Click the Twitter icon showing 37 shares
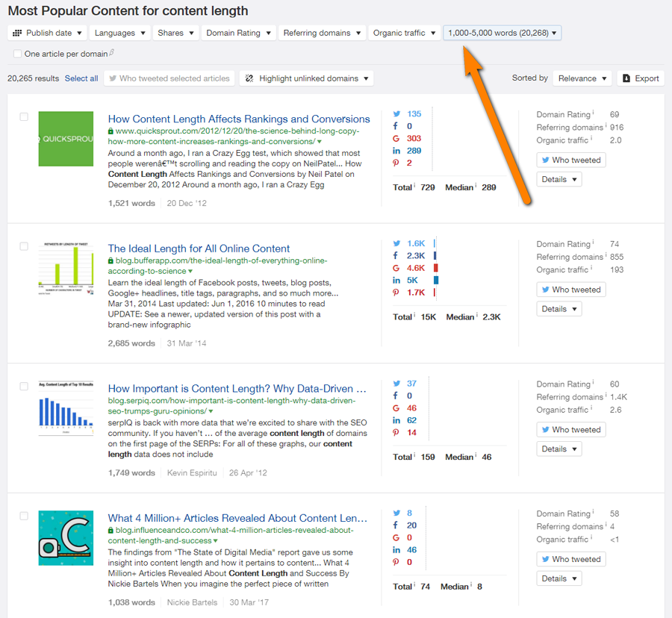 [x=396, y=384]
